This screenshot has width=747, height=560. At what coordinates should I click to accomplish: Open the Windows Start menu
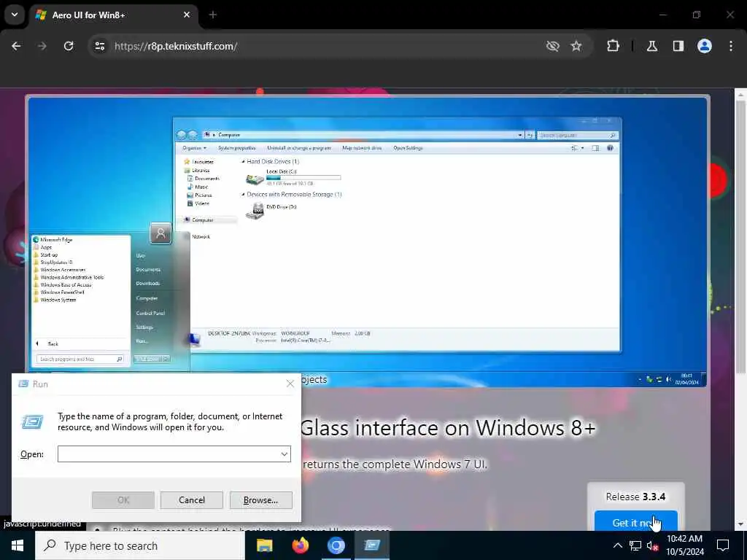(18, 545)
